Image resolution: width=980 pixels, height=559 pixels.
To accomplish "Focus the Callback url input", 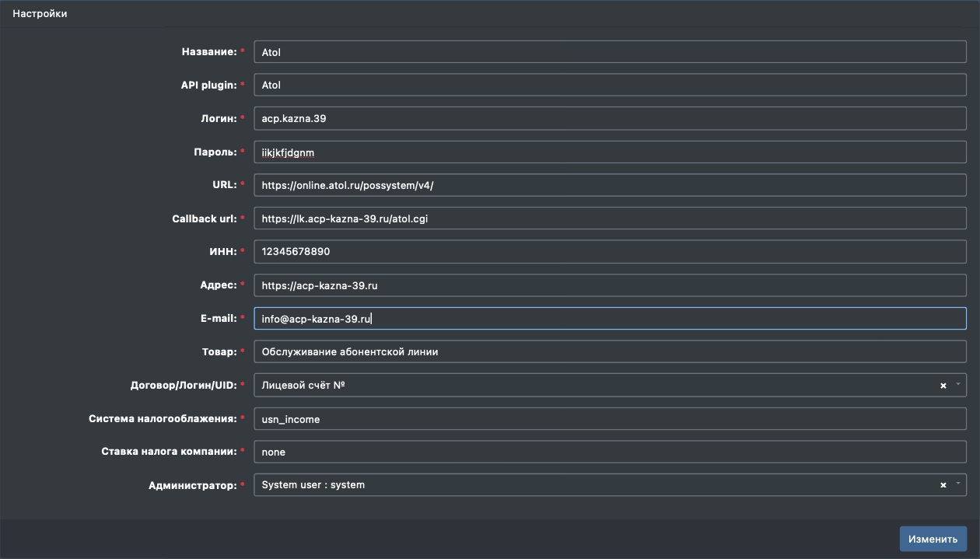I will pos(610,219).
